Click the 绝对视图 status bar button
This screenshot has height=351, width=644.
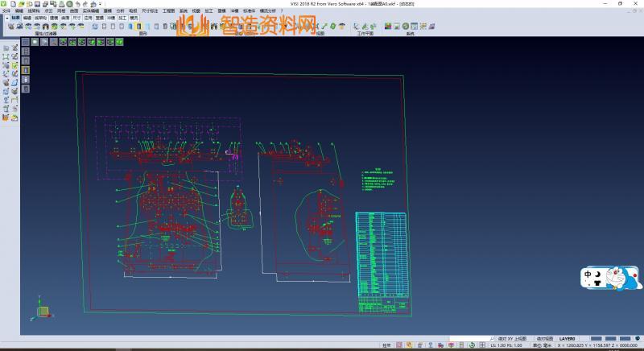coord(545,338)
